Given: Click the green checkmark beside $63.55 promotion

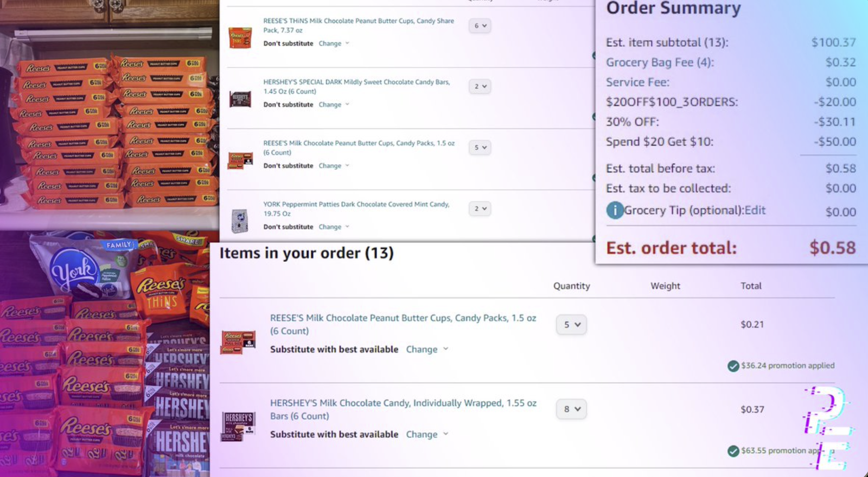Looking at the screenshot, I should pyautogui.click(x=733, y=451).
